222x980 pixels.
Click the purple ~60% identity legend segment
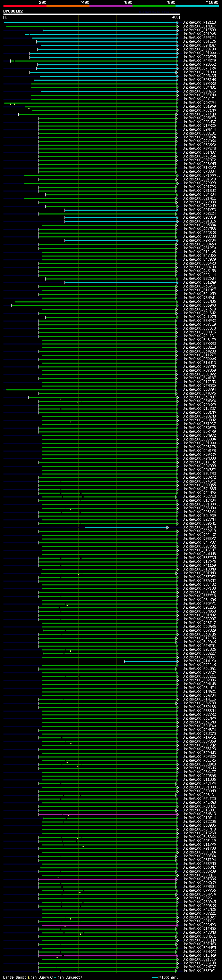pyautogui.click(x=111, y=6)
